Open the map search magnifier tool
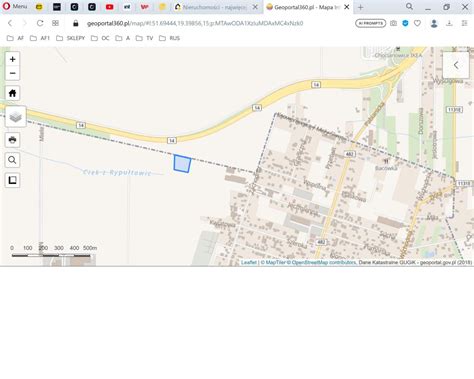474x379 pixels. click(x=13, y=160)
